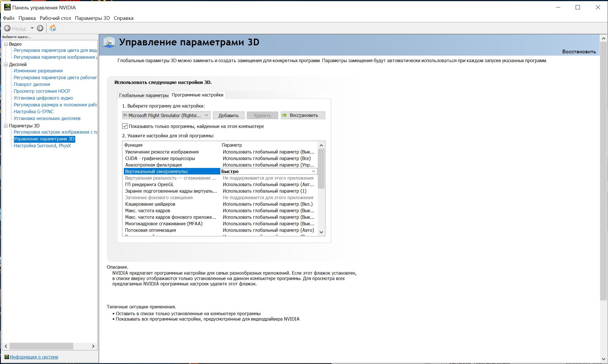Screen dimensions: 608x364
Task: Open the Параметры 3D menu
Action: [92, 18]
